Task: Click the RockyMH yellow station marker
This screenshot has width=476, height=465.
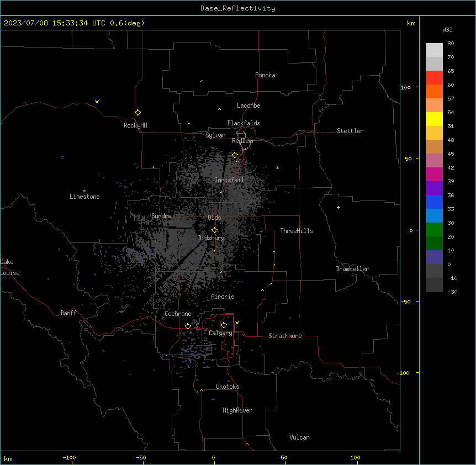Action: coord(138,113)
